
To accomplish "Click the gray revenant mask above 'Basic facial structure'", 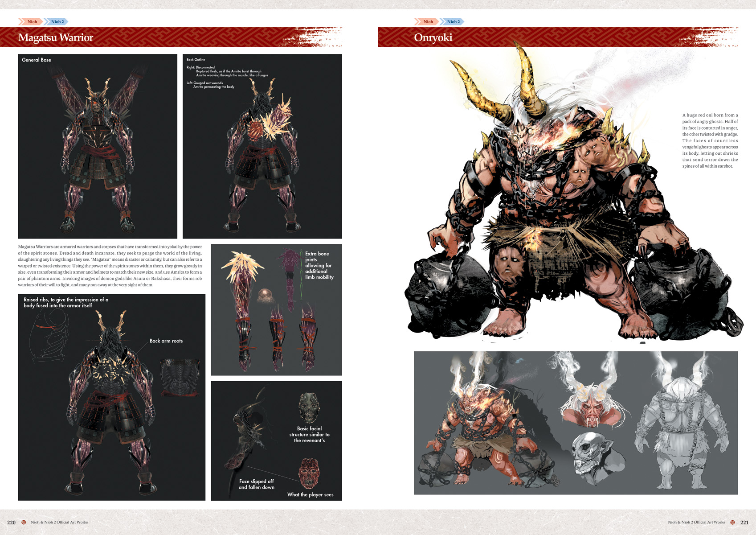I will (x=309, y=407).
